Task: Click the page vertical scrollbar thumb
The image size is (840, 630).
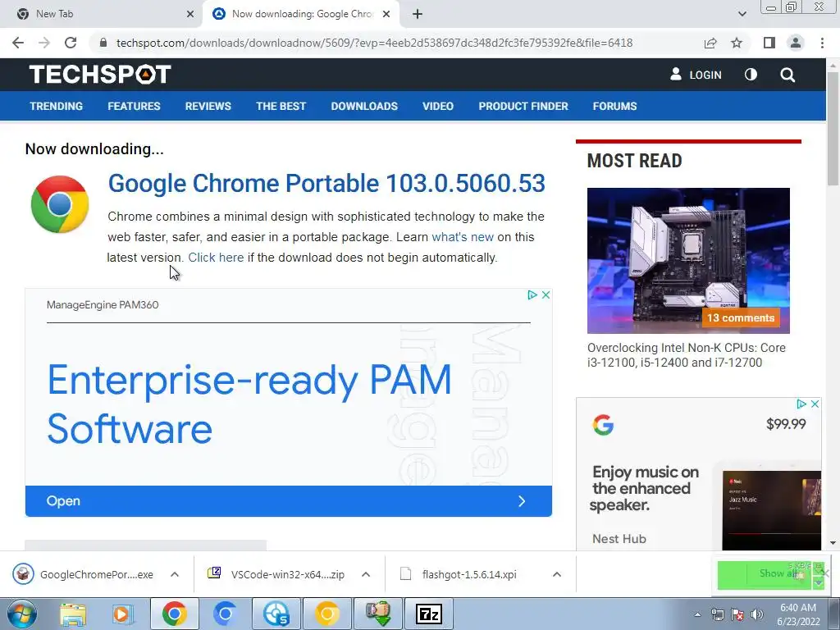Action: [833, 129]
